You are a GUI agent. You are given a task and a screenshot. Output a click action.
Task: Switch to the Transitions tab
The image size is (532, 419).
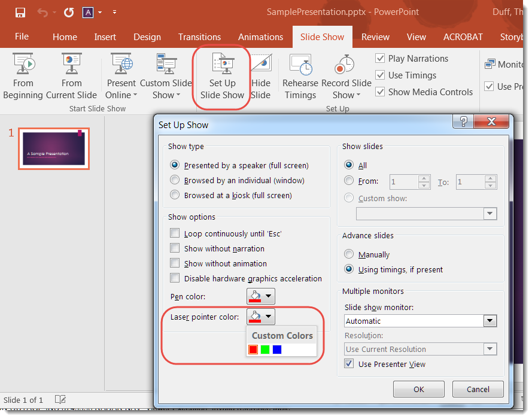coord(199,37)
